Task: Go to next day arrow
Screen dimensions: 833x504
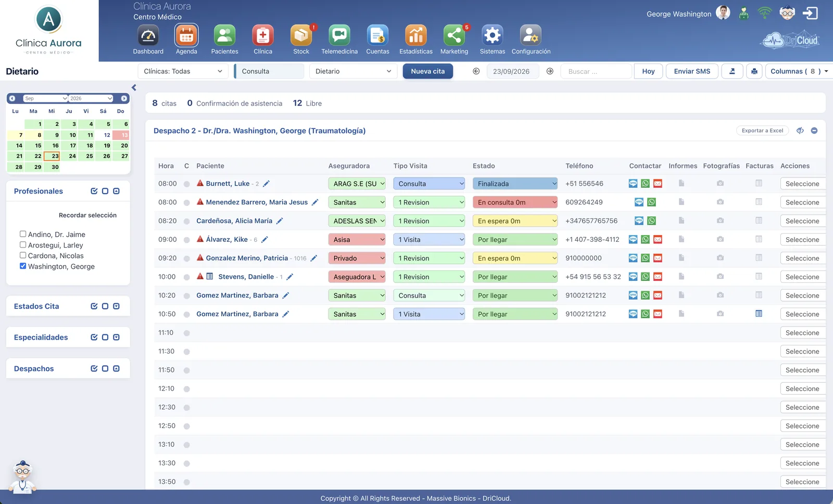Action: pos(550,71)
